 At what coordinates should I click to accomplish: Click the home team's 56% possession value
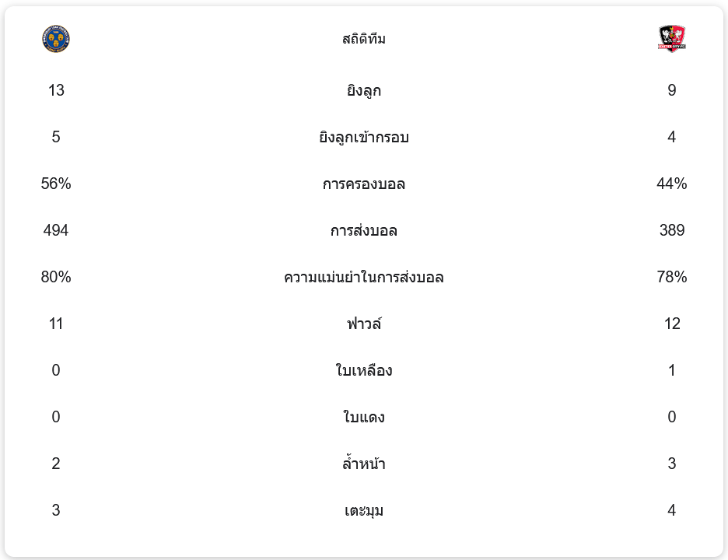[56, 184]
